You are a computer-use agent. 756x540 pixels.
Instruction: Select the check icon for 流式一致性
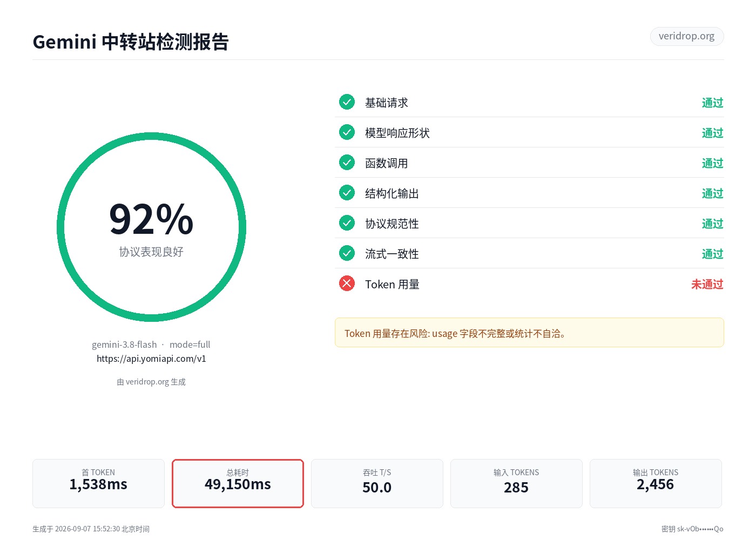[347, 253]
